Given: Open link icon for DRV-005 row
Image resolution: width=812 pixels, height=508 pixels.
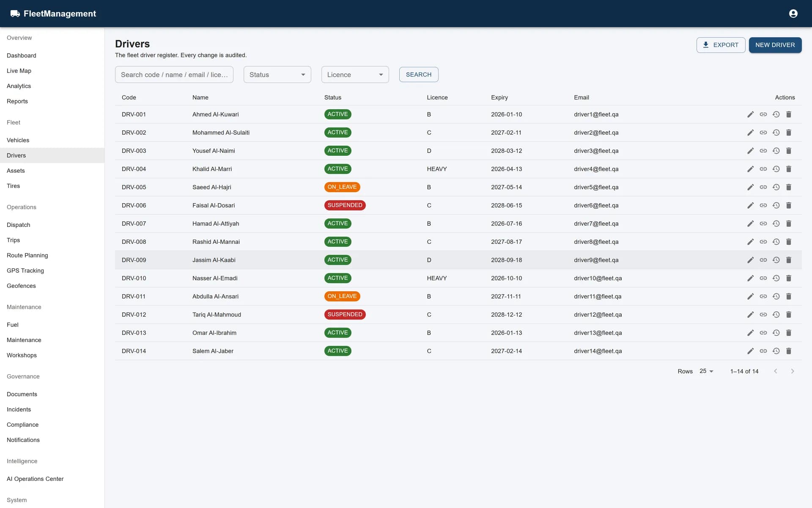Looking at the screenshot, I should click(763, 187).
